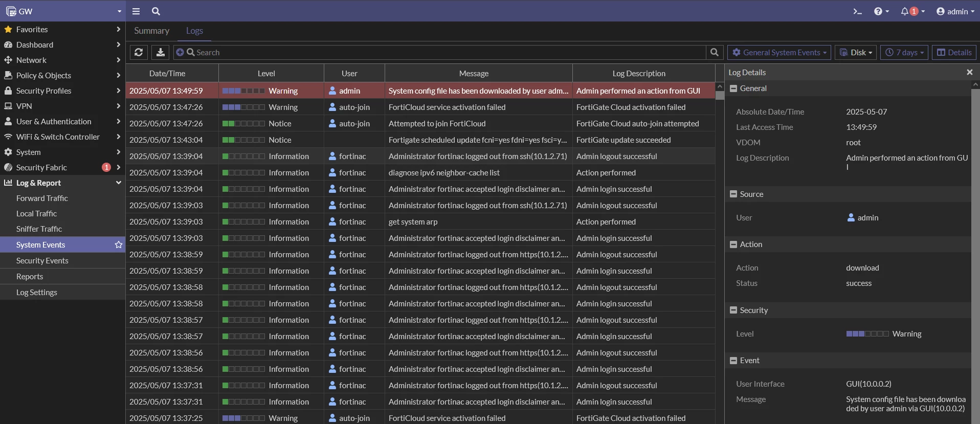980x424 pixels.
Task: Switch to the Summary tab
Action: pyautogui.click(x=152, y=31)
